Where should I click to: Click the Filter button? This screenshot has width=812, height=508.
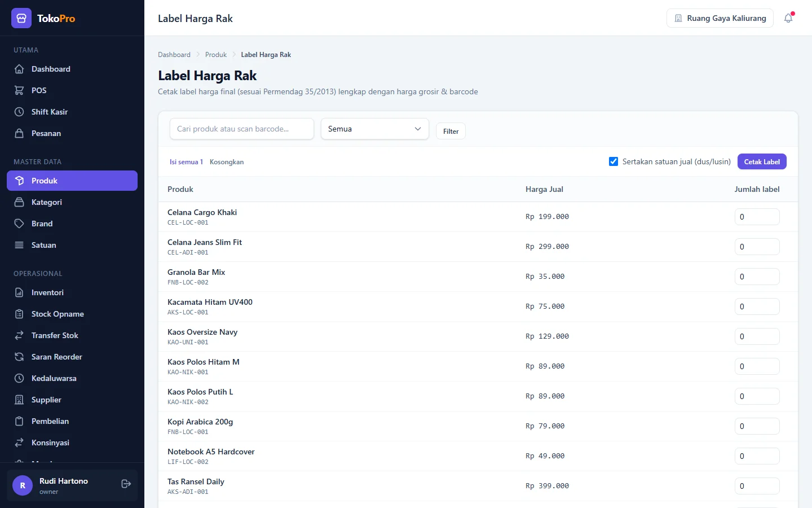pos(451,131)
